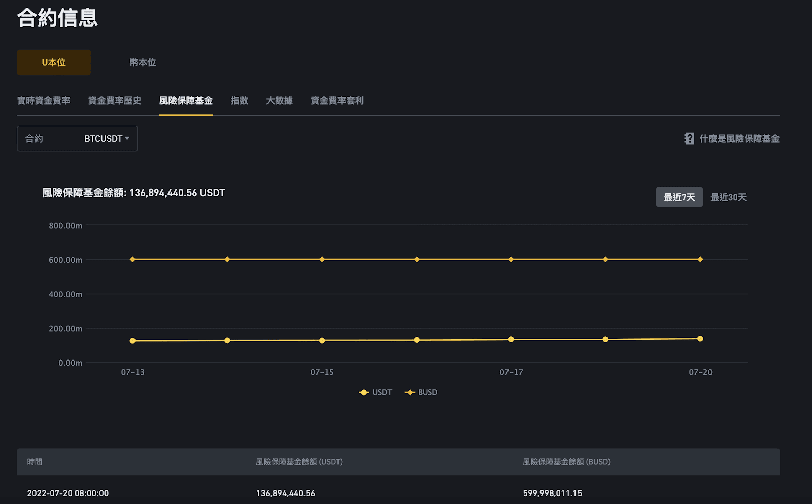The image size is (812, 504).
Task: Click the USDT data point at 07-15
Action: [x=322, y=340]
